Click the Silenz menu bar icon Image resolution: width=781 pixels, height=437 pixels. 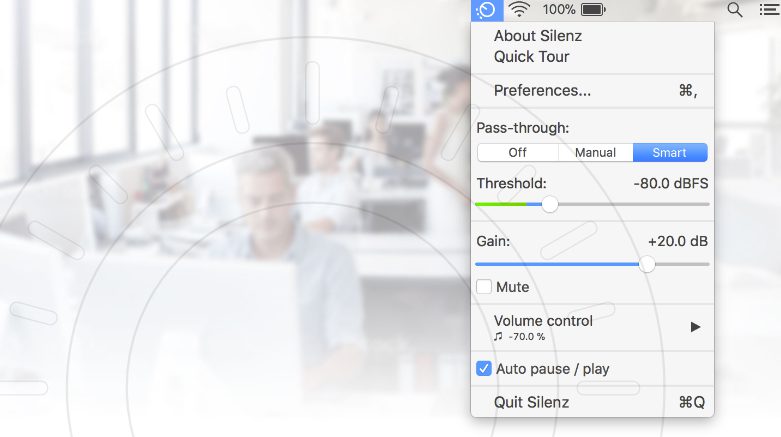coord(486,10)
